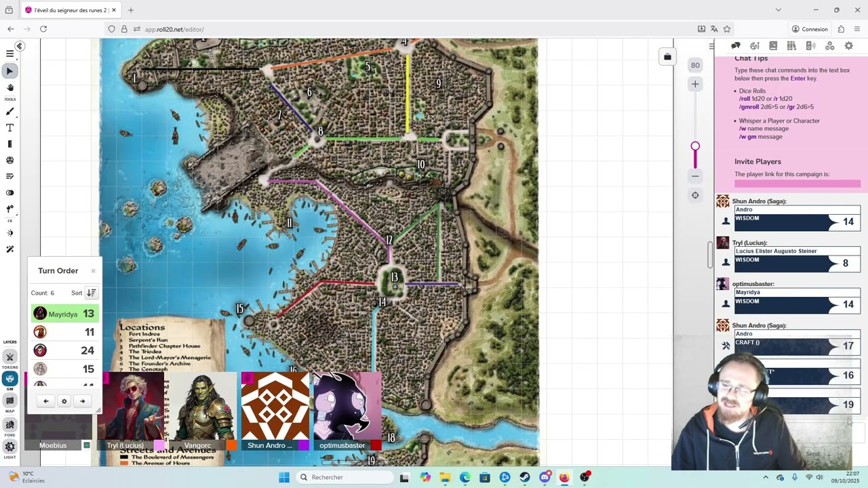Open the Dice rolling tool
The width and height of the screenshot is (868, 488).
coord(9,161)
